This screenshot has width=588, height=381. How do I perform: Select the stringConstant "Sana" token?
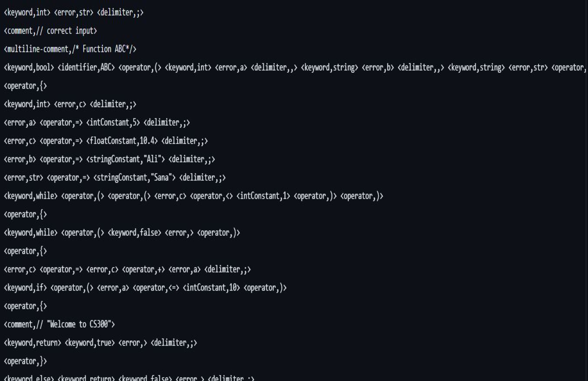134,177
